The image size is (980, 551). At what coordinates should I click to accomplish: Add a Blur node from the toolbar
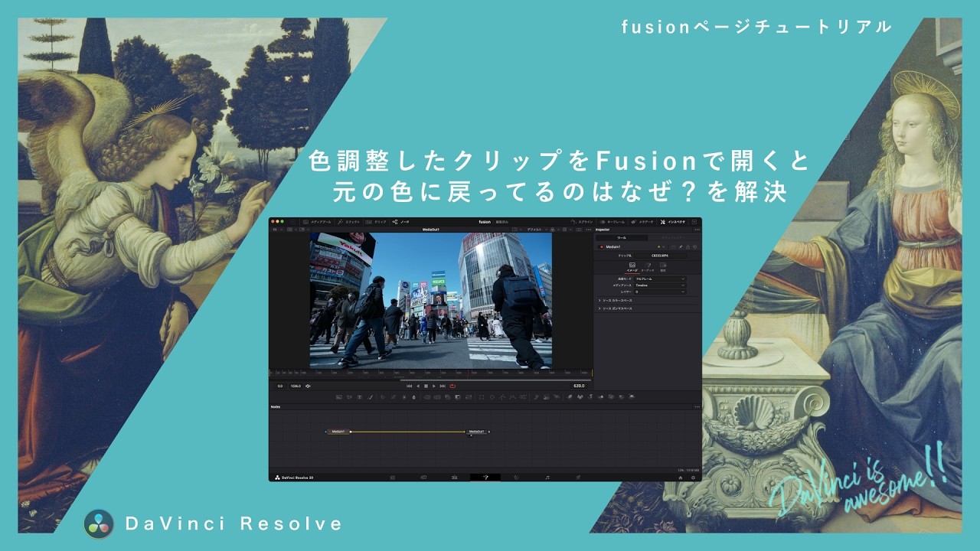(x=414, y=396)
